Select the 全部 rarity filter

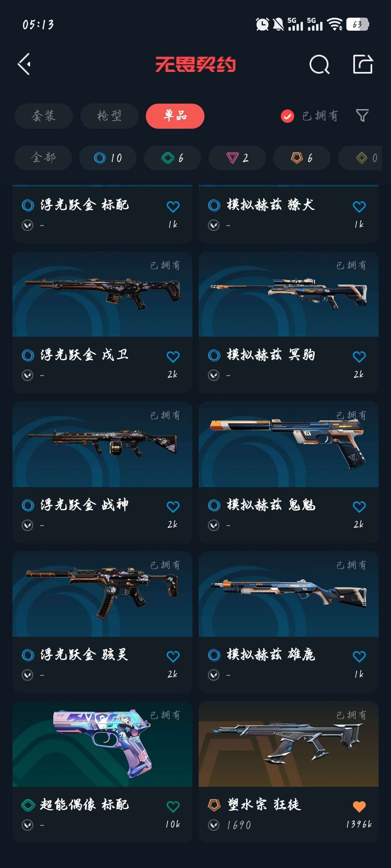pyautogui.click(x=43, y=158)
